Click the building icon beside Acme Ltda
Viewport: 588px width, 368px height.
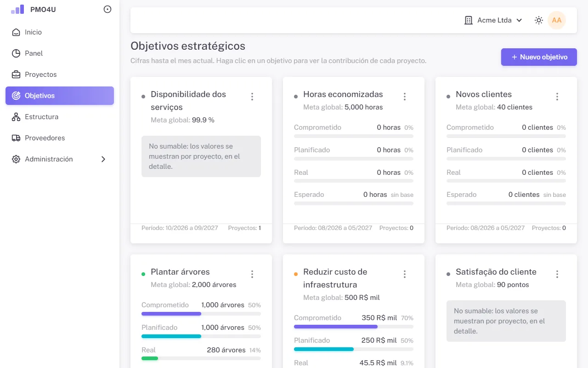(x=469, y=20)
